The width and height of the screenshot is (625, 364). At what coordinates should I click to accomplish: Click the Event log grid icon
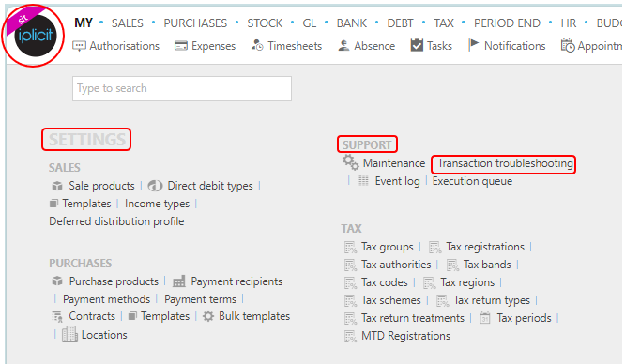tap(363, 181)
